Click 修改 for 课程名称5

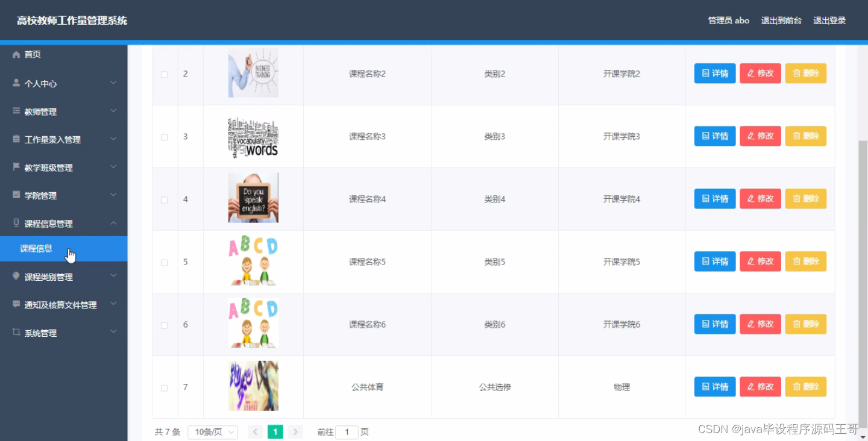click(760, 261)
